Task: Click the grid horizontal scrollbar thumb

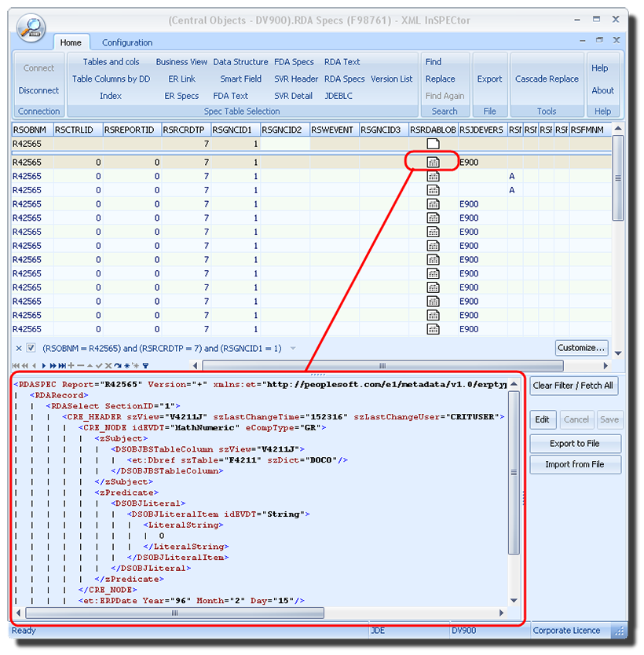Action: tap(382, 365)
